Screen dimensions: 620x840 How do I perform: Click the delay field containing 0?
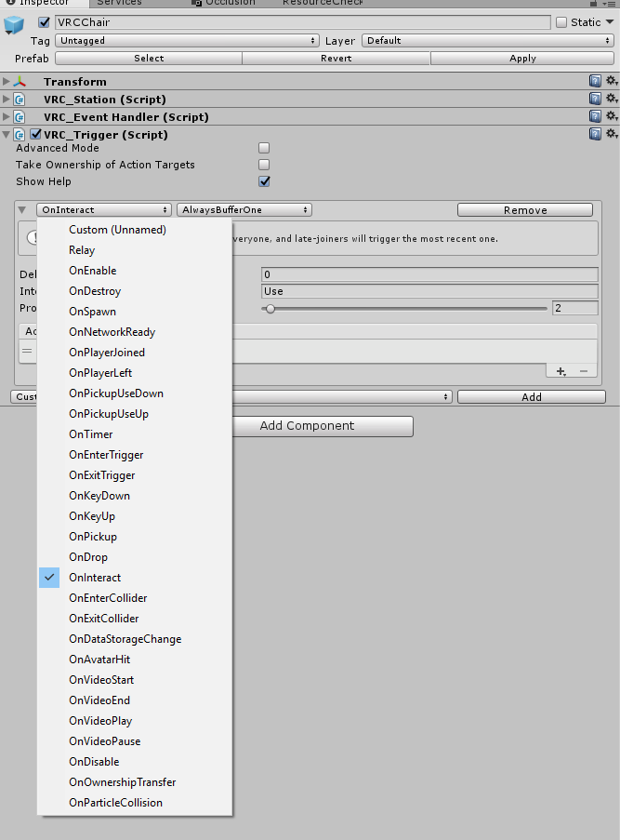click(x=429, y=274)
